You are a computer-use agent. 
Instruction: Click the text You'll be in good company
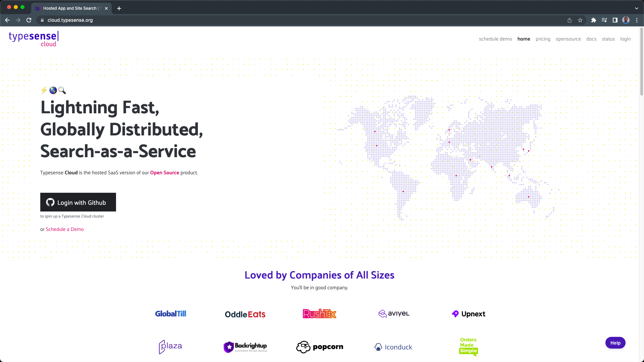[x=319, y=288]
